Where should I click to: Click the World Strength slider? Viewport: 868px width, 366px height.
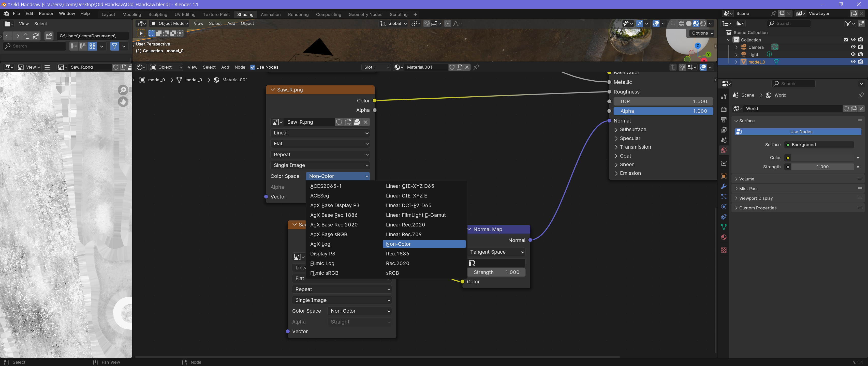pos(822,167)
